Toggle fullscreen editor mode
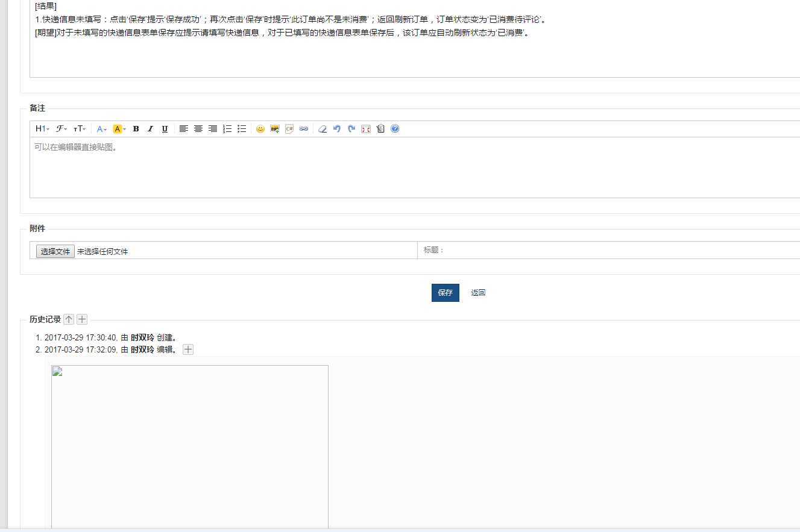The height and width of the screenshot is (532, 800). 366,129
